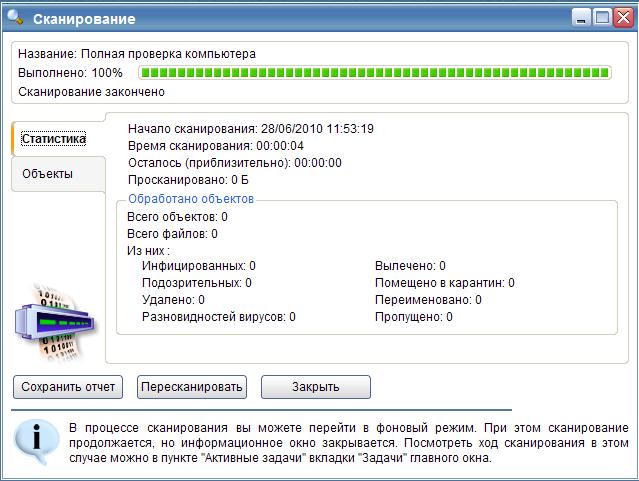
Task: Click the Обработано объектов group heading
Action: click(x=191, y=199)
